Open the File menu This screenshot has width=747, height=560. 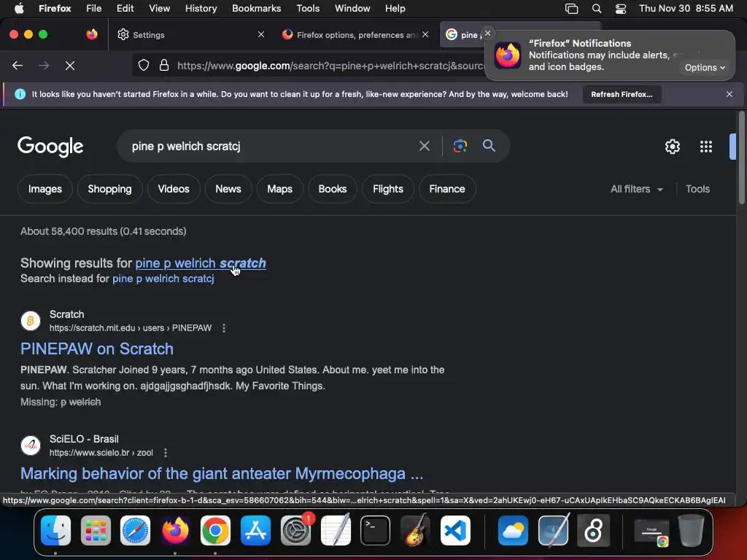point(93,9)
